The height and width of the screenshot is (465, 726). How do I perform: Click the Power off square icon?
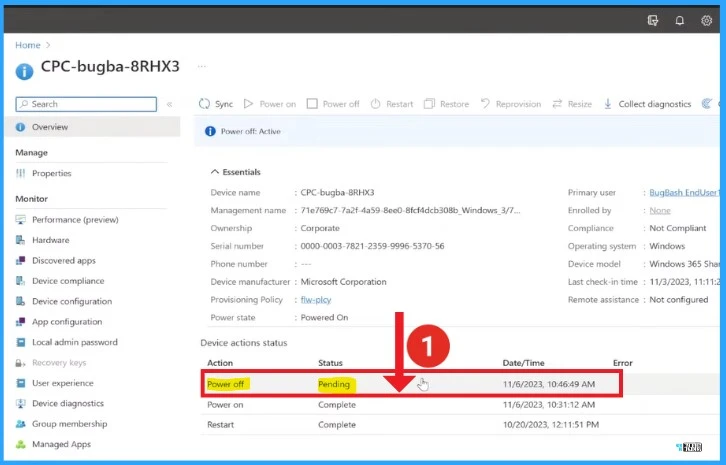coord(312,104)
